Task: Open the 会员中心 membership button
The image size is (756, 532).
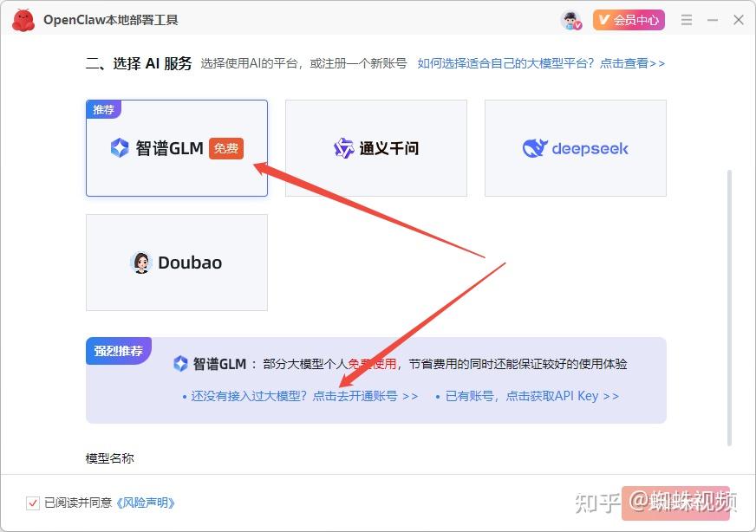Action: 629,20
